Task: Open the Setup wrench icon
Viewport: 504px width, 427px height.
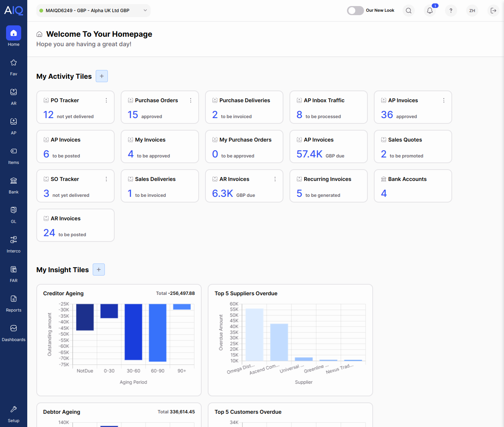Action: click(x=14, y=409)
